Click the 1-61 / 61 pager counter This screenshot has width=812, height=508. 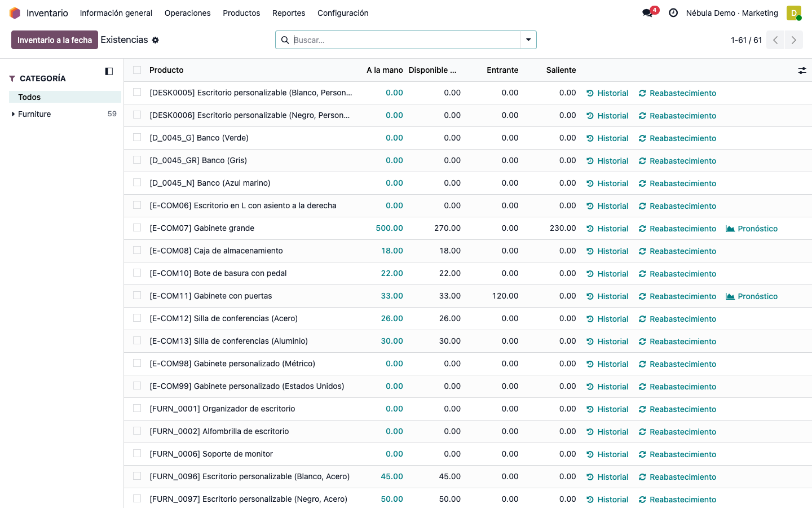[x=746, y=40]
